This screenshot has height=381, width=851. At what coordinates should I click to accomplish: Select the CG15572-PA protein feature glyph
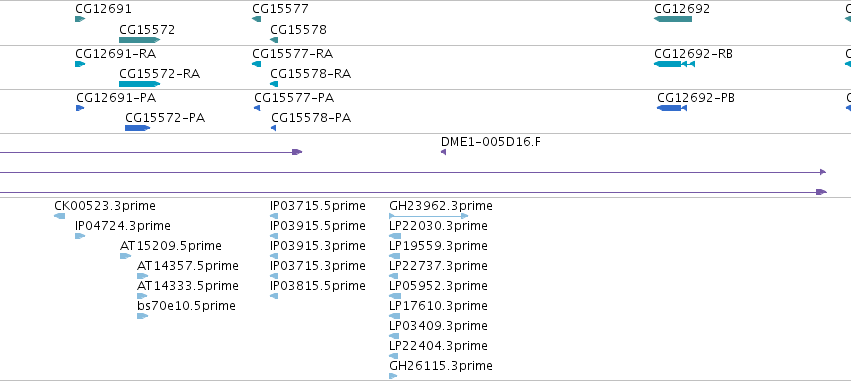137,128
